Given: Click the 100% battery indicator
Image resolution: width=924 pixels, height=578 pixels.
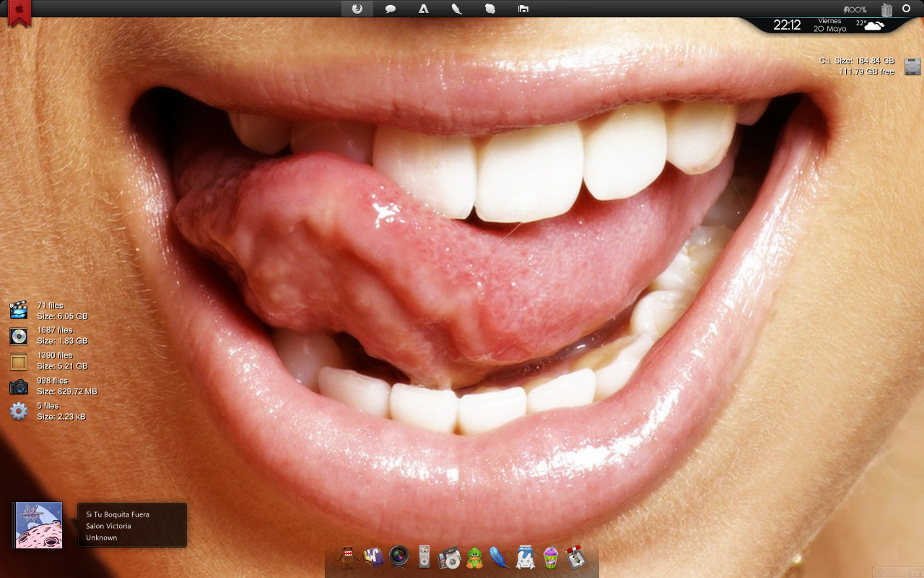Looking at the screenshot, I should tap(855, 9).
